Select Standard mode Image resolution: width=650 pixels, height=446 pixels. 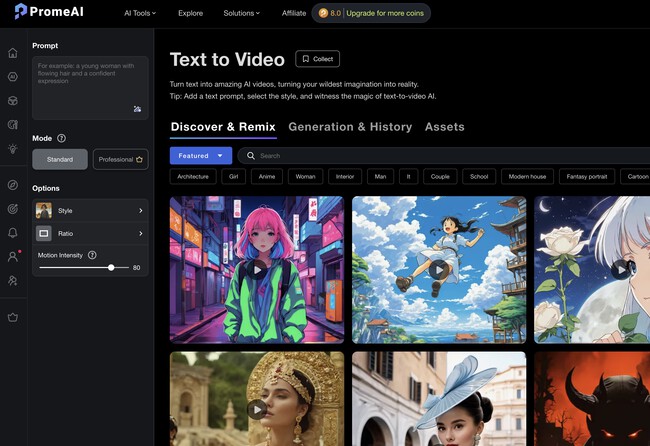(60, 159)
